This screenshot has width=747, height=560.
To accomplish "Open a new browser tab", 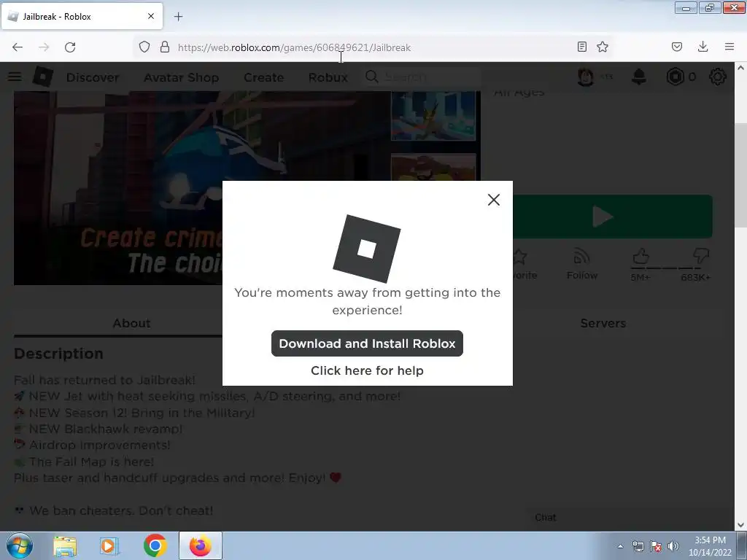I will [x=178, y=17].
